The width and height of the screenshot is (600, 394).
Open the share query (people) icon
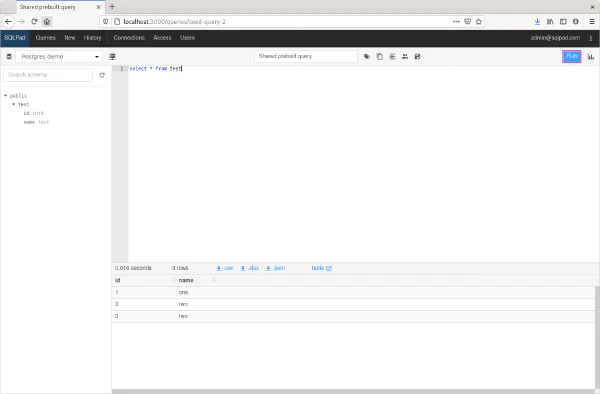(405, 57)
